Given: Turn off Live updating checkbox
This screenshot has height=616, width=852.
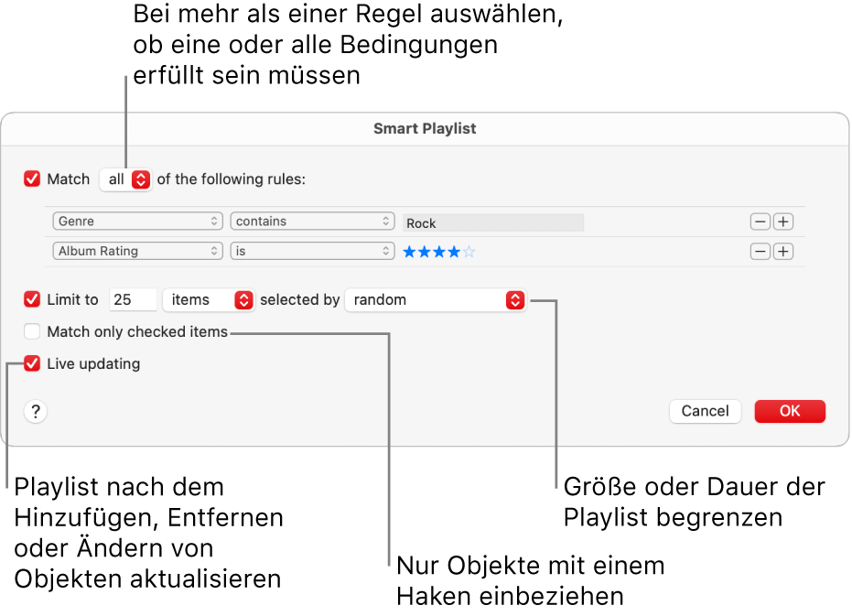Looking at the screenshot, I should tap(33, 364).
